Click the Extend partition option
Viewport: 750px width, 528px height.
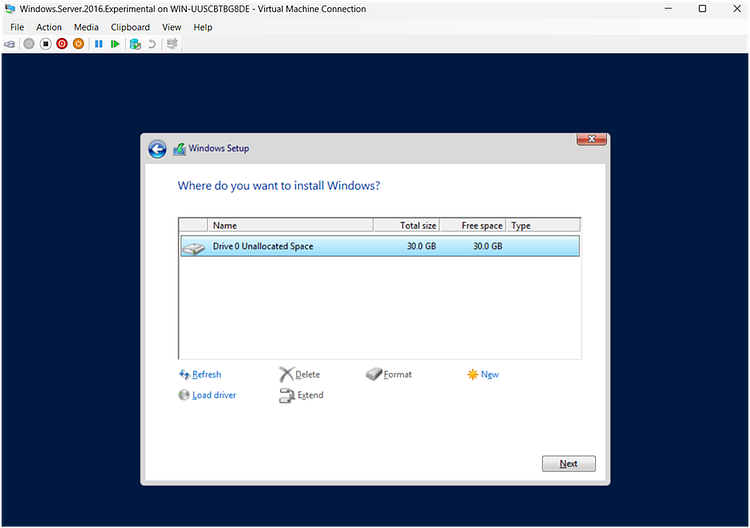click(310, 395)
